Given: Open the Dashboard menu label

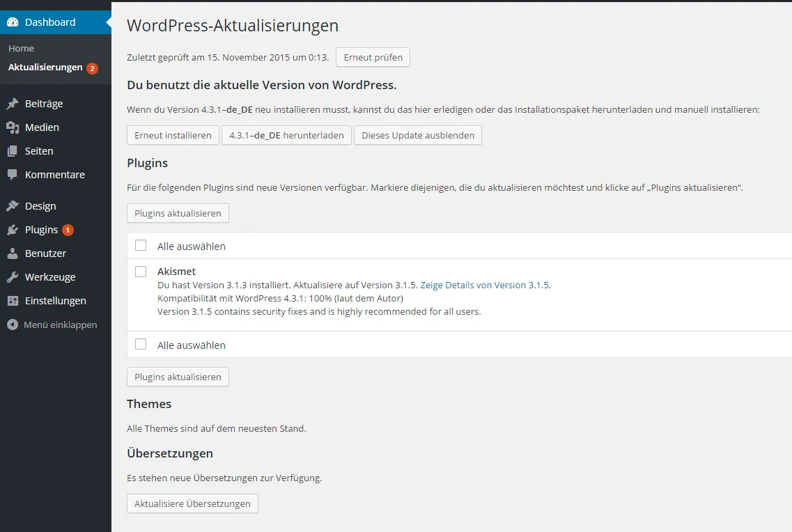Looking at the screenshot, I should [50, 22].
